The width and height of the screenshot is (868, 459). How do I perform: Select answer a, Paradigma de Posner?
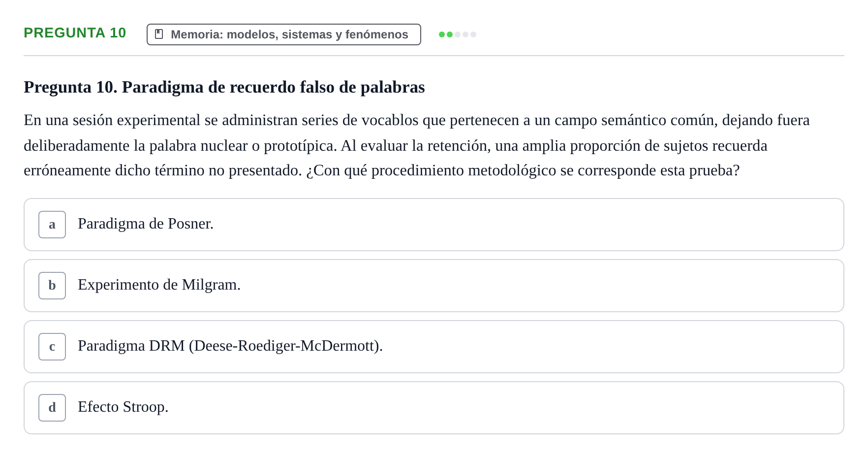[x=434, y=225]
